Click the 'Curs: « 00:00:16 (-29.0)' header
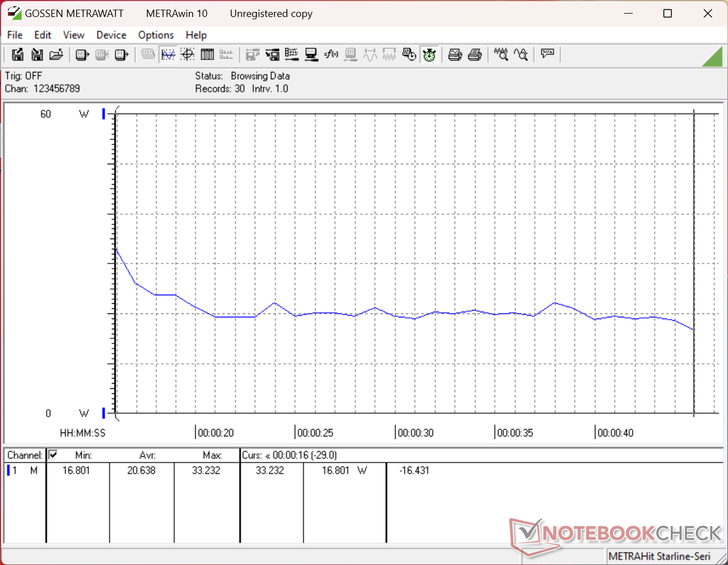This screenshot has width=728, height=565. [290, 455]
